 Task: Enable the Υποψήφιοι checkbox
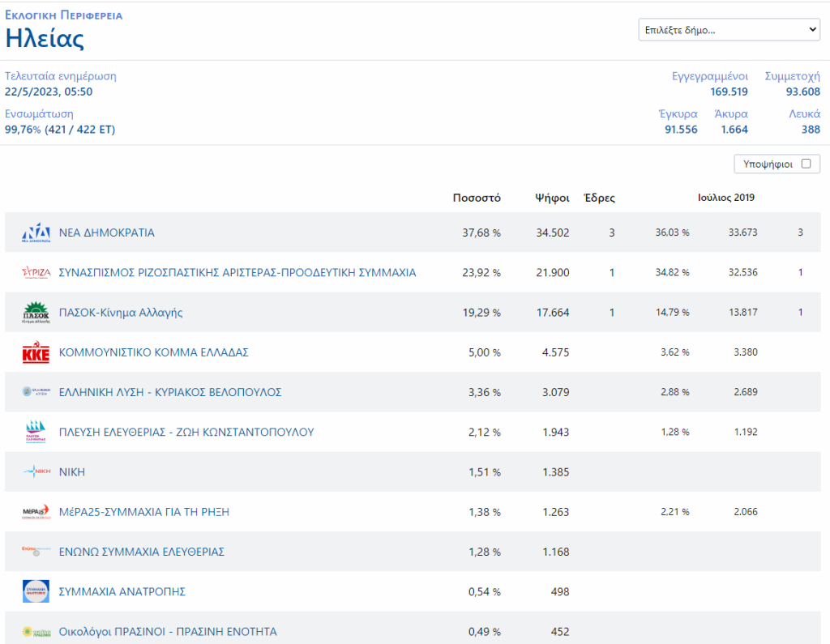(x=806, y=164)
